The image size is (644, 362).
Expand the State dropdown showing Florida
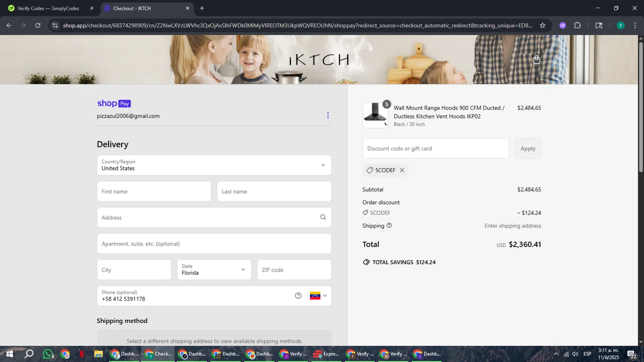coord(214,270)
